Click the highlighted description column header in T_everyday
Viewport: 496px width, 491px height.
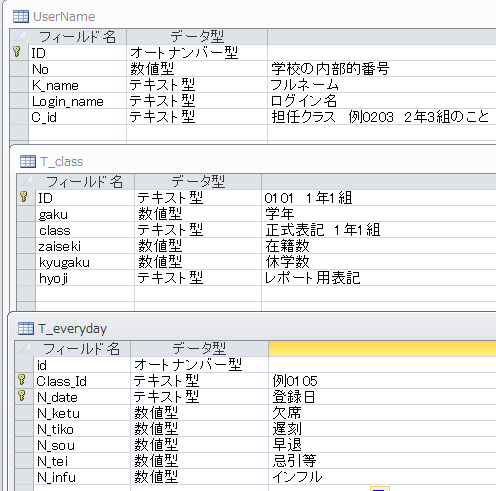pyautogui.click(x=382, y=348)
